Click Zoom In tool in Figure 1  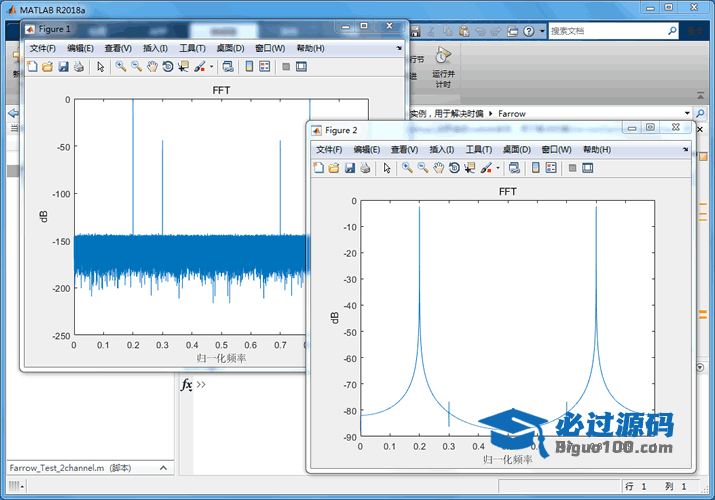click(120, 67)
